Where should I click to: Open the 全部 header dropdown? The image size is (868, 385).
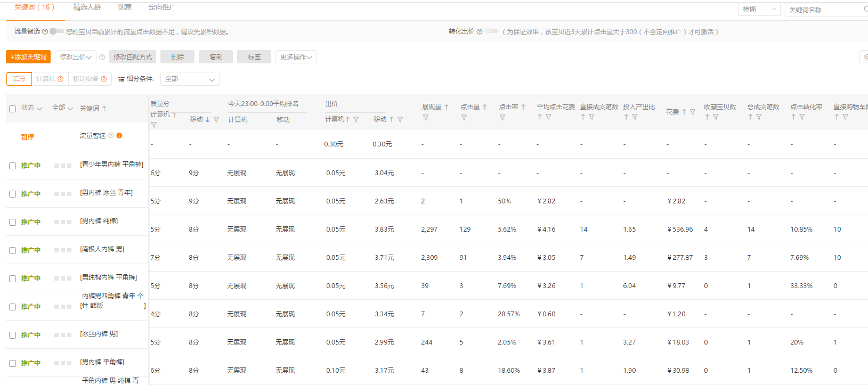coord(62,108)
